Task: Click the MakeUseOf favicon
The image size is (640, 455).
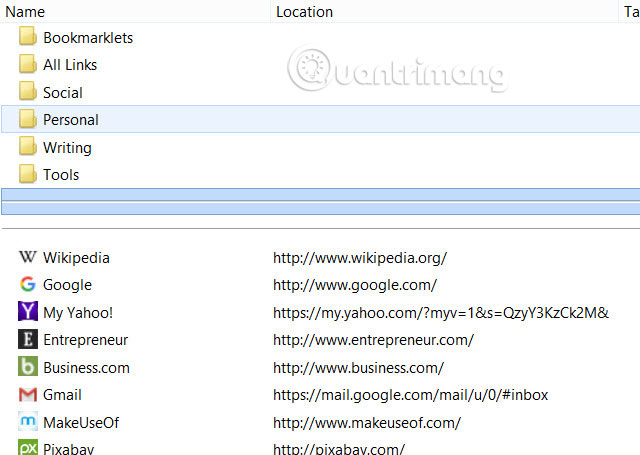Action: coord(28,422)
